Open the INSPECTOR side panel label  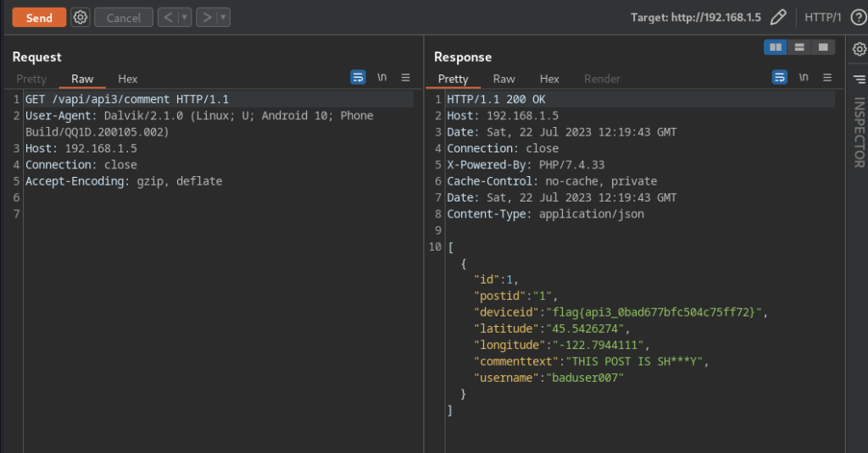click(860, 133)
